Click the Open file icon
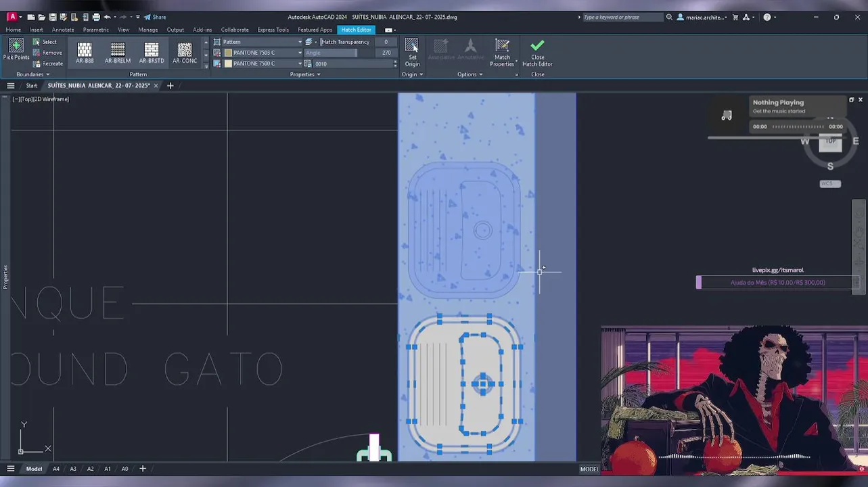Screen dimensions: 868x487 click(42, 17)
